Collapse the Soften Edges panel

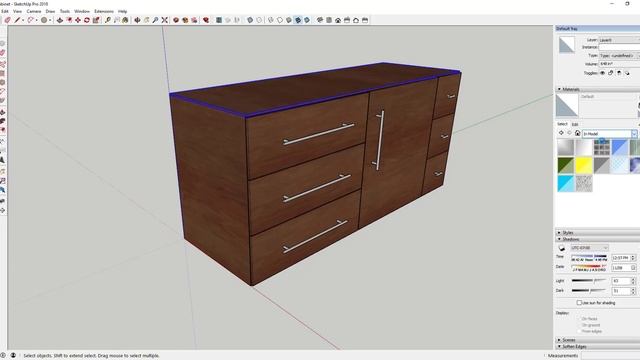(x=559, y=347)
